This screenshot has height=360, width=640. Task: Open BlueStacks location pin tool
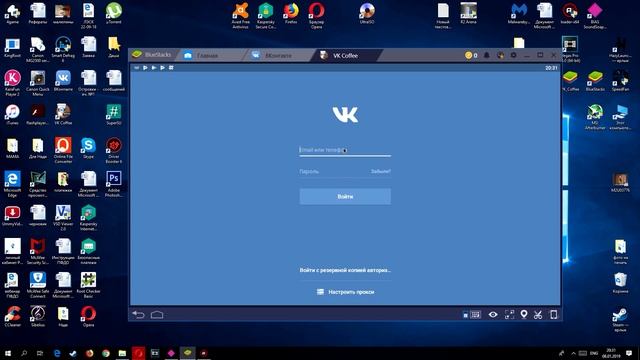(x=524, y=314)
